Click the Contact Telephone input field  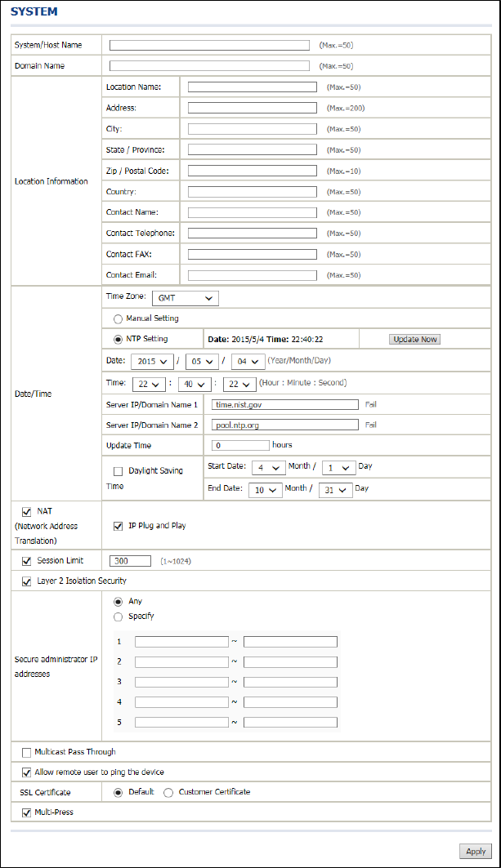pyautogui.click(x=253, y=234)
